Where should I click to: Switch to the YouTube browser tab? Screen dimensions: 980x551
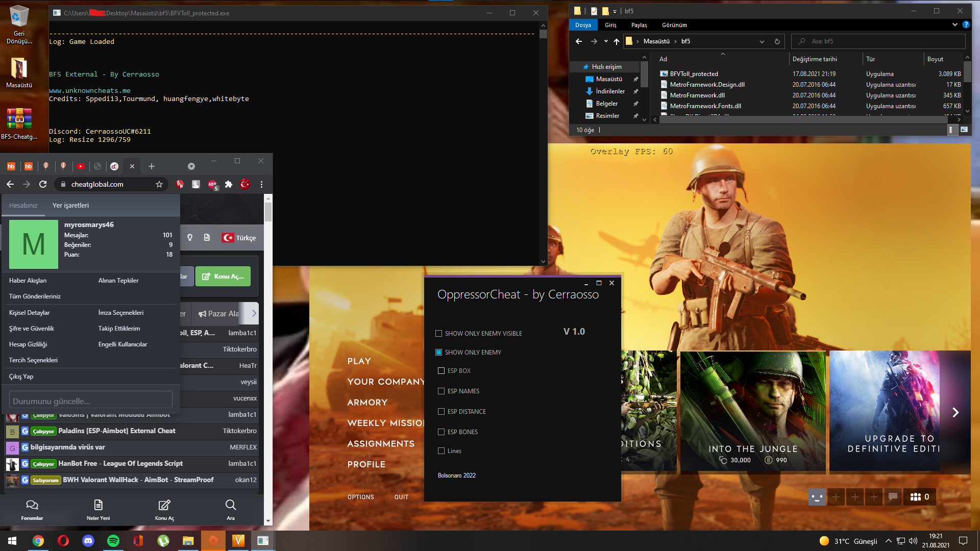(81, 166)
